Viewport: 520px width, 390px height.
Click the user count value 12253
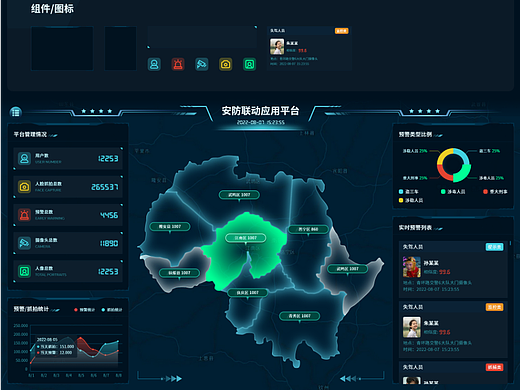pos(108,159)
